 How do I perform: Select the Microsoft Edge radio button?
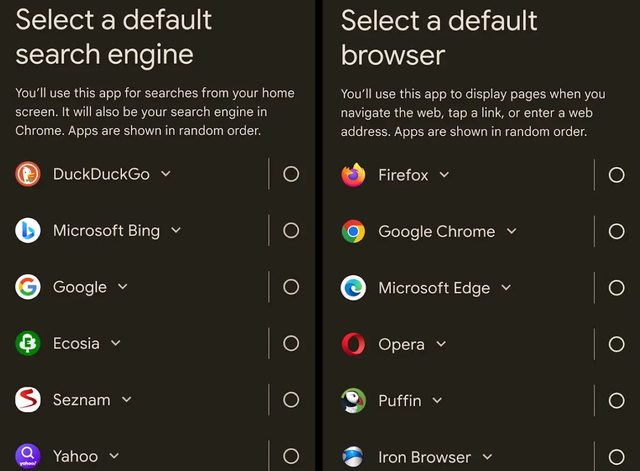[616, 288]
